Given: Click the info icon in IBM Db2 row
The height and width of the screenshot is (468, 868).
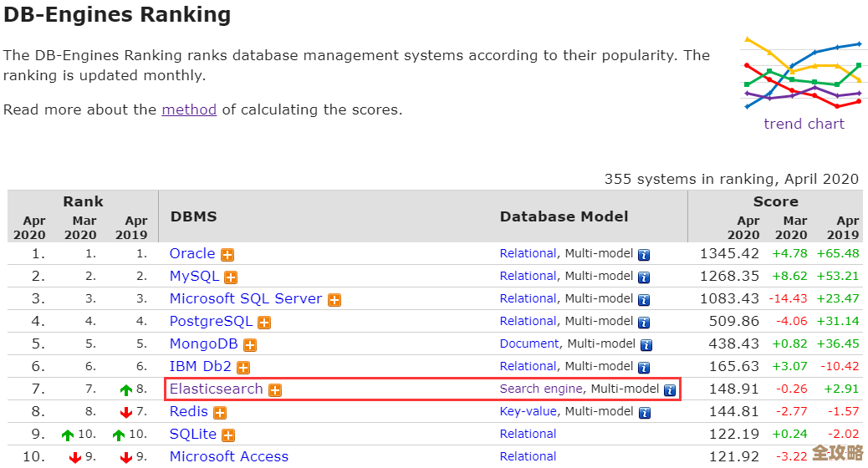Looking at the screenshot, I should [x=644, y=368].
